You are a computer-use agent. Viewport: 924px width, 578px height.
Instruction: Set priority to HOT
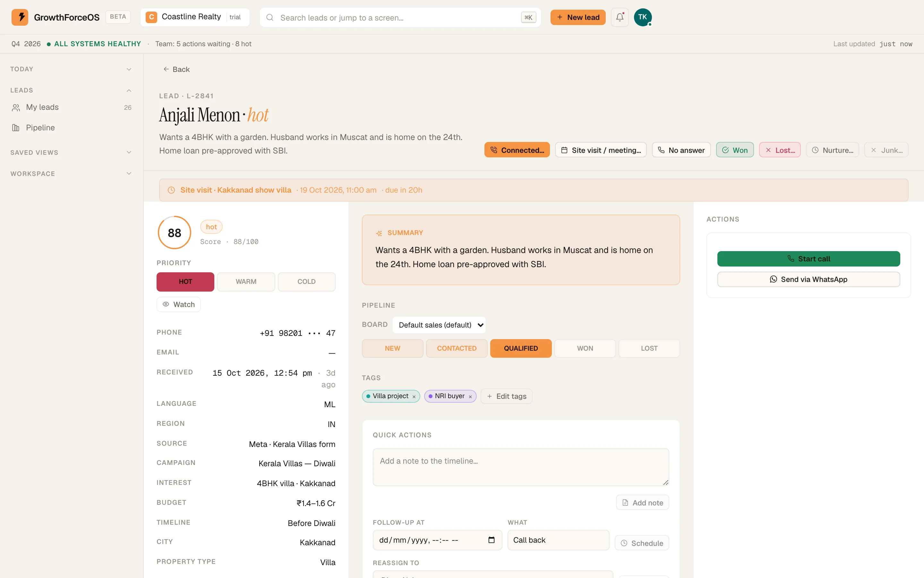pos(185,282)
